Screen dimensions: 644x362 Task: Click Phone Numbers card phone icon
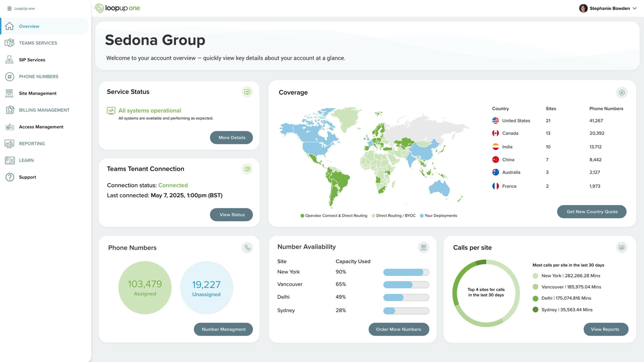pyautogui.click(x=247, y=248)
